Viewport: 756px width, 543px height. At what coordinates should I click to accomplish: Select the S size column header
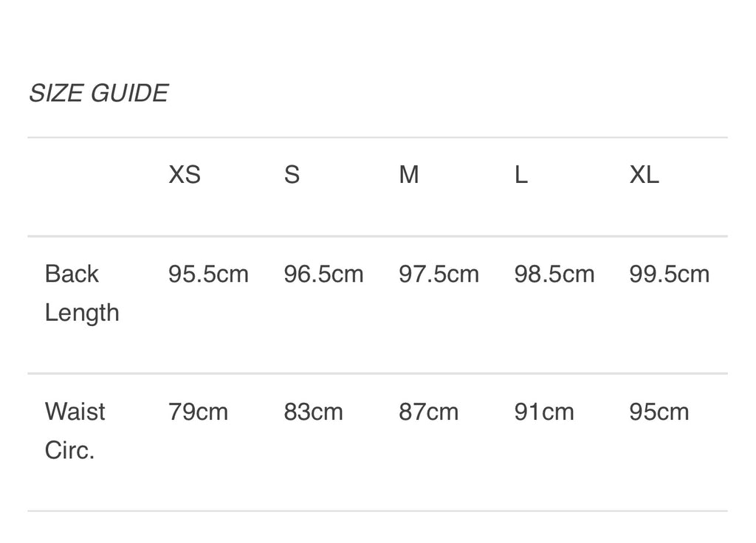pyautogui.click(x=292, y=175)
